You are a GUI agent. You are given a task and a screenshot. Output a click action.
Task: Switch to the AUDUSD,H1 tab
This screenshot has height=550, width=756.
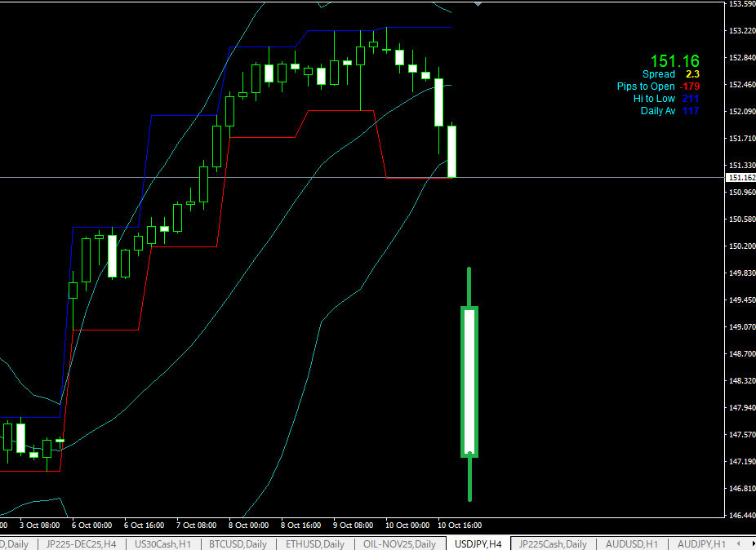[632, 544]
